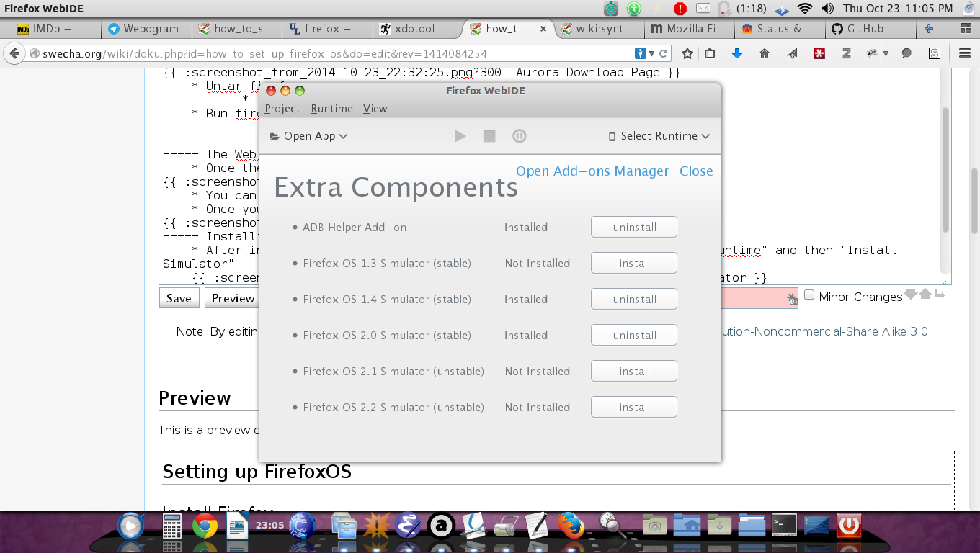Image resolution: width=980 pixels, height=553 pixels.
Task: Install Firefox OS 2.1 Simulator (unstable)
Action: click(x=634, y=372)
